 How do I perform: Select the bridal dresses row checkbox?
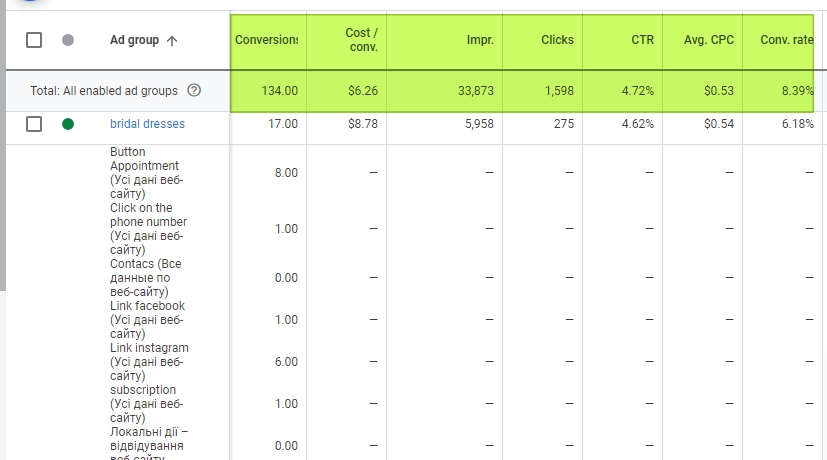coord(34,124)
